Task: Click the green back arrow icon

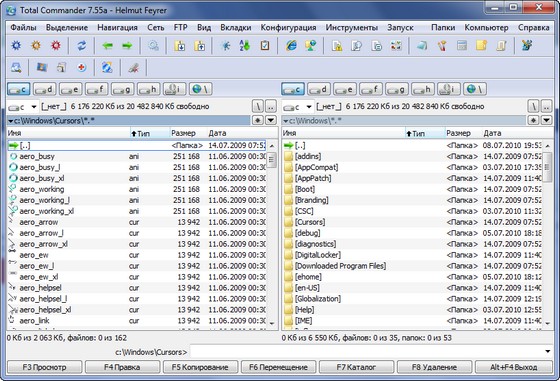Action: point(108,46)
